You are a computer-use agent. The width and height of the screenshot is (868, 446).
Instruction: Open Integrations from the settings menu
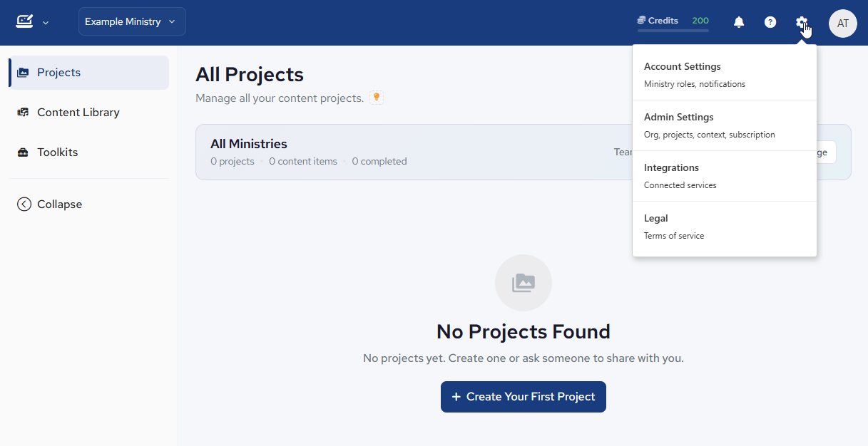click(x=725, y=176)
